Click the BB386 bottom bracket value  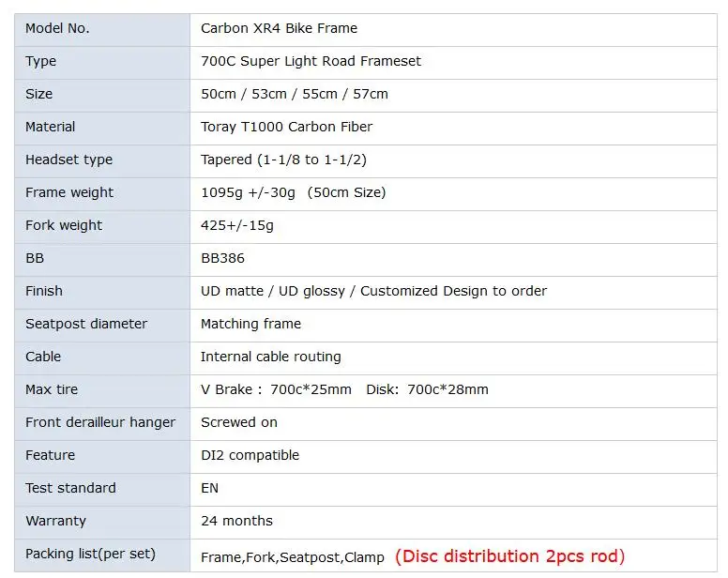[x=223, y=258]
